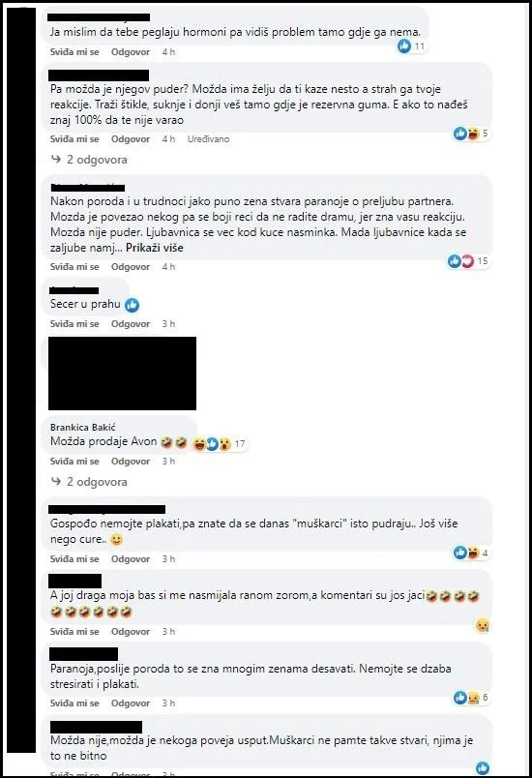View reactions on Gospođo nemojte plakati comment
Screen dimensions: 532x778
pyautogui.click(x=471, y=553)
